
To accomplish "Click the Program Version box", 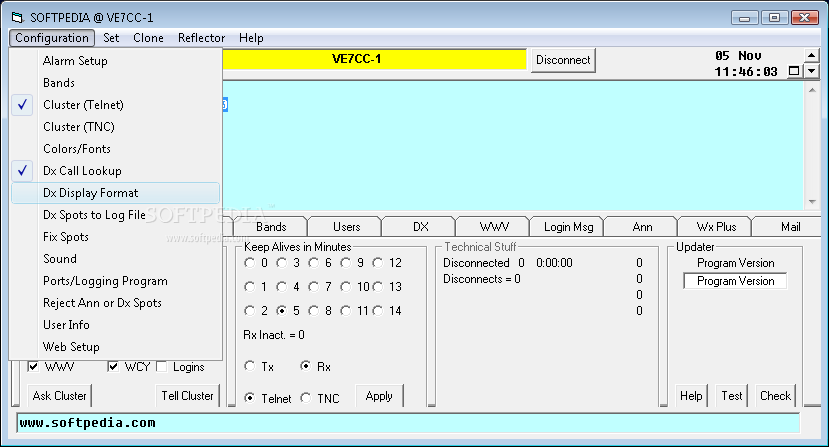I will click(x=735, y=281).
